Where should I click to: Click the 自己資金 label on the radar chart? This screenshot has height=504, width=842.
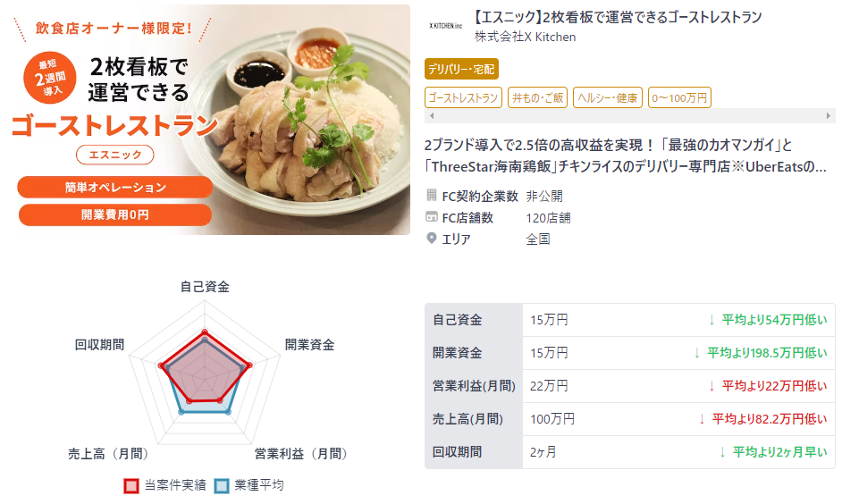205,287
